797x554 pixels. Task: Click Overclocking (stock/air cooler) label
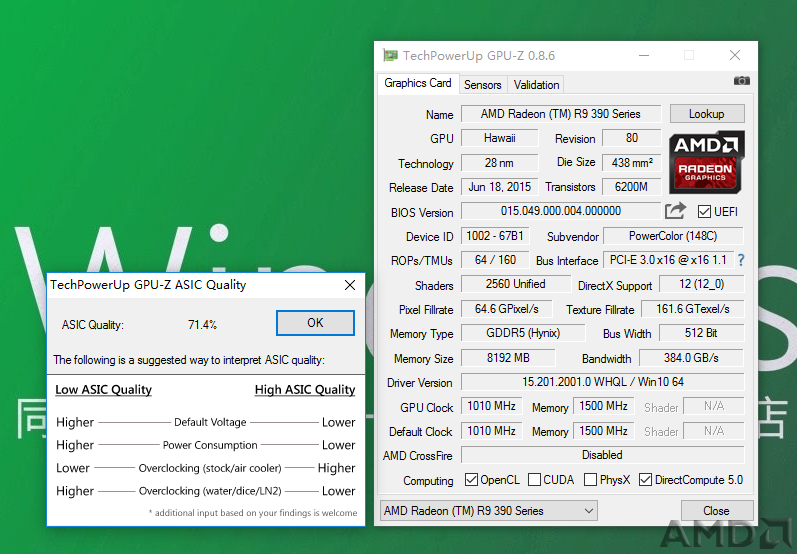point(210,468)
